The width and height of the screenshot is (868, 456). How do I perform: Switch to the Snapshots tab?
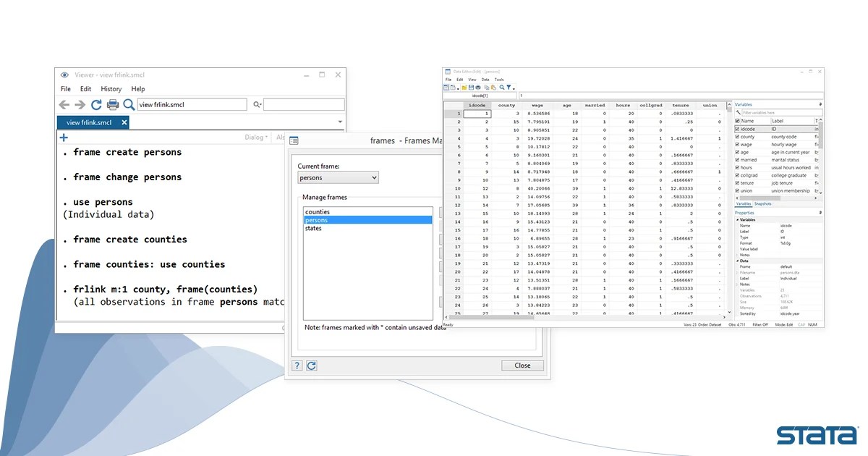pyautogui.click(x=763, y=204)
